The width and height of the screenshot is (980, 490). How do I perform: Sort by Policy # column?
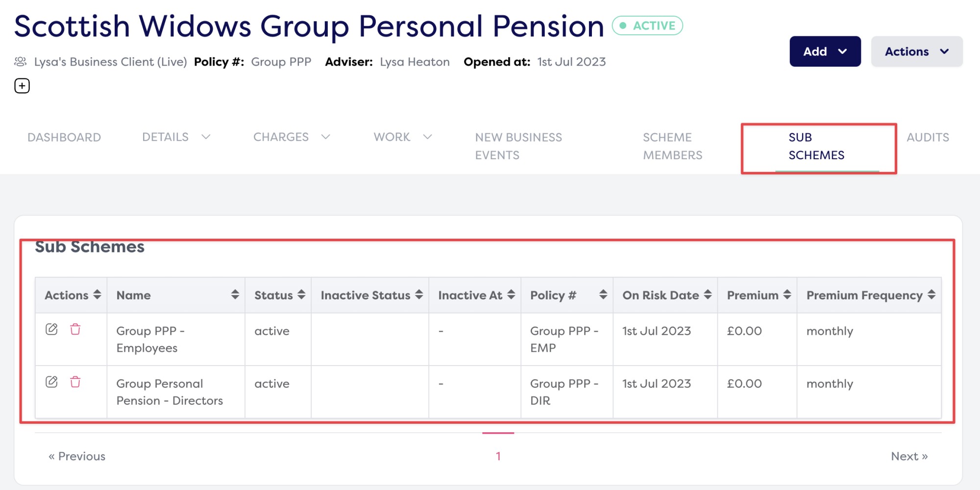pyautogui.click(x=603, y=294)
